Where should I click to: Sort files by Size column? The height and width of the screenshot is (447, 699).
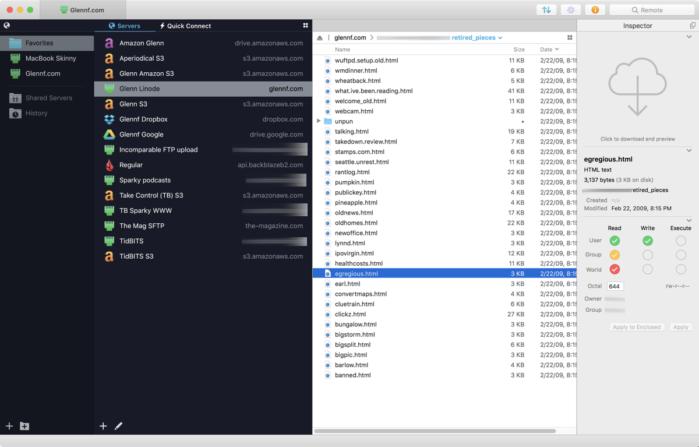click(x=519, y=49)
